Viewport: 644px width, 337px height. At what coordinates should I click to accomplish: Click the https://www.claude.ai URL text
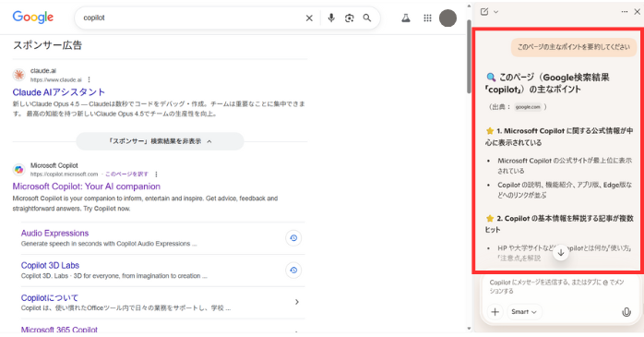[x=56, y=79]
